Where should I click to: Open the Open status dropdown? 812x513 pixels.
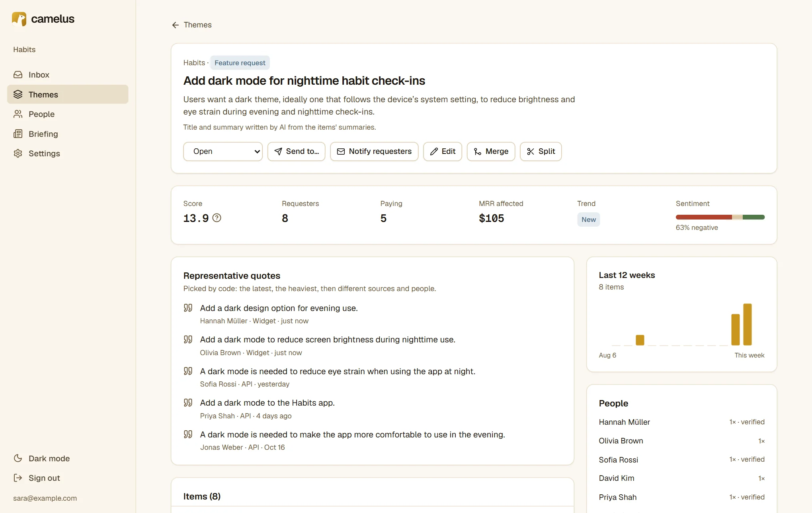click(223, 152)
